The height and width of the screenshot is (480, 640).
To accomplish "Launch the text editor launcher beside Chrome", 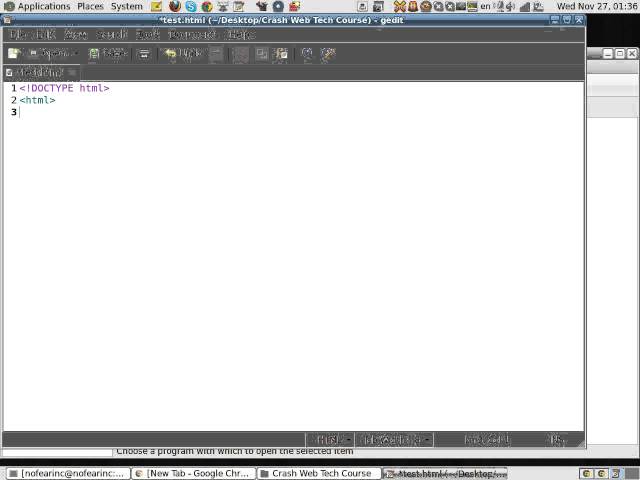I will (x=239, y=6).
